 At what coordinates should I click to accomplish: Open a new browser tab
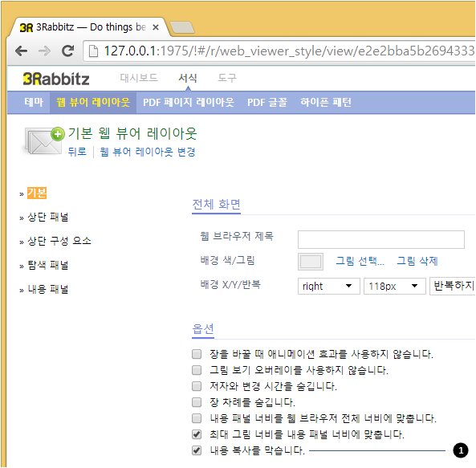pyautogui.click(x=182, y=27)
